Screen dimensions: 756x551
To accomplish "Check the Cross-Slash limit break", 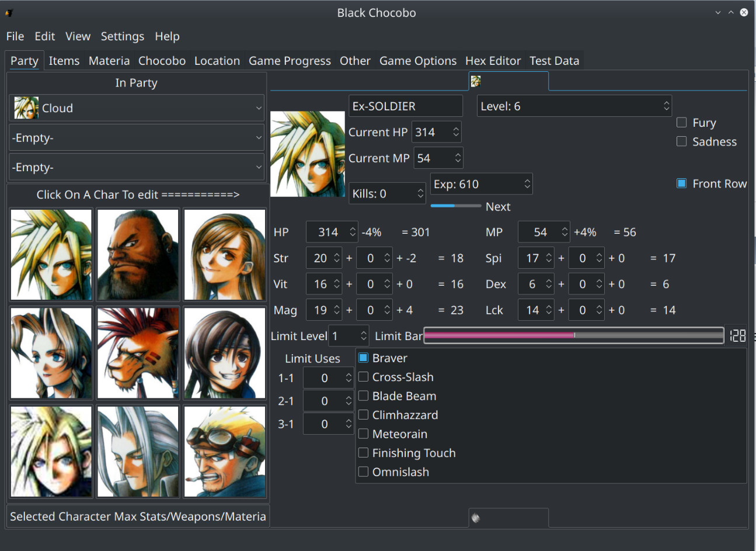I will pos(363,377).
